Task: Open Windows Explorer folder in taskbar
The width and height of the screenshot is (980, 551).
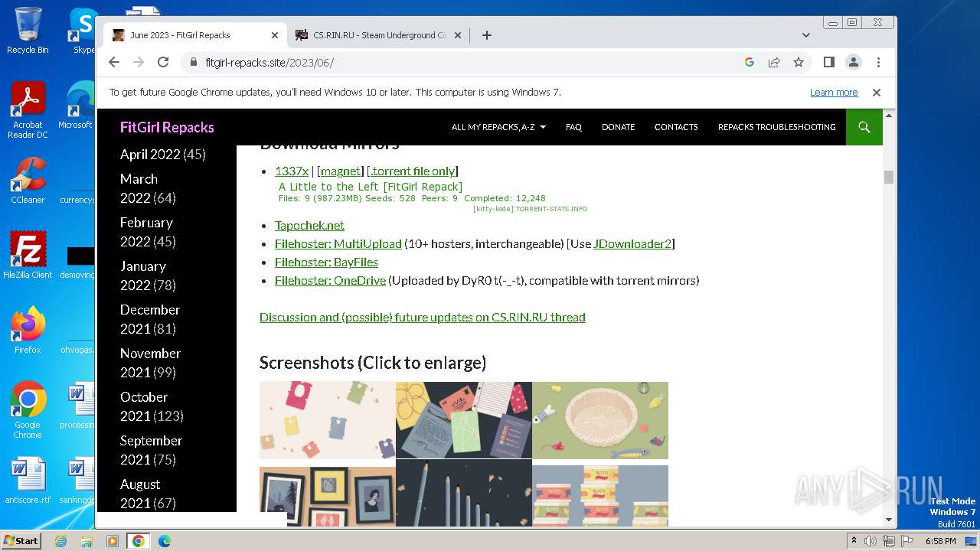Action: [87, 541]
